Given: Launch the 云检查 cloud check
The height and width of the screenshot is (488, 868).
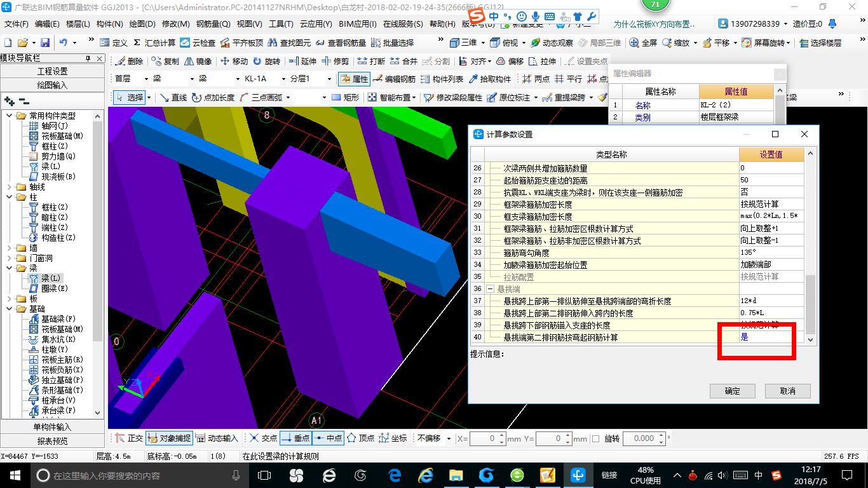Looking at the screenshot, I should [x=198, y=43].
